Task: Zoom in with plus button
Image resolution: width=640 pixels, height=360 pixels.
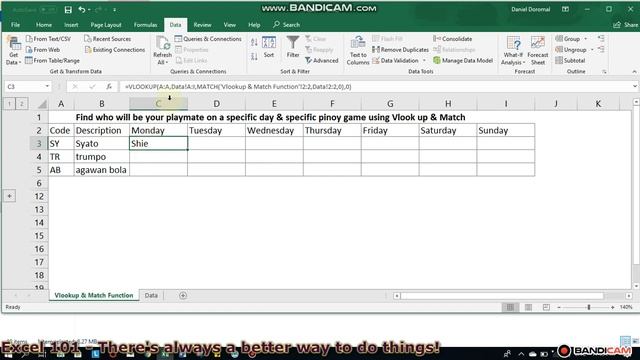Action: pyautogui.click(x=613, y=307)
